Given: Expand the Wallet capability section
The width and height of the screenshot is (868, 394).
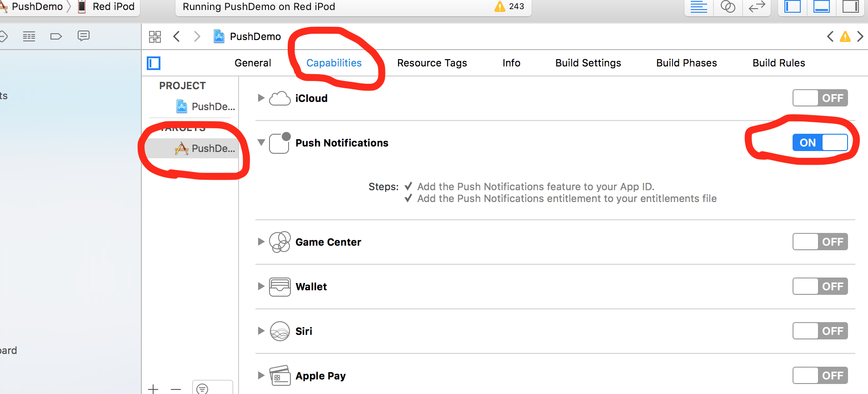Looking at the screenshot, I should click(x=261, y=286).
